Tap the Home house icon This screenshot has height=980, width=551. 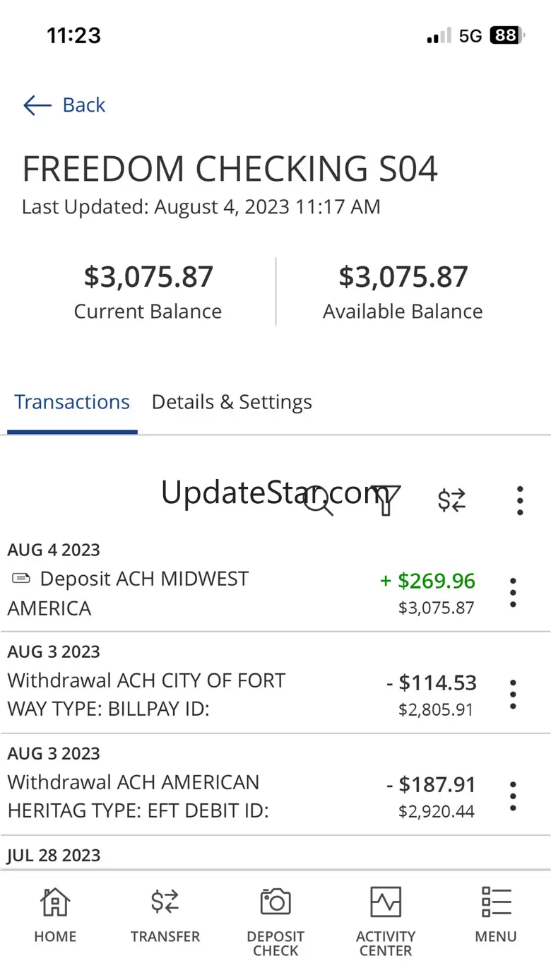pyautogui.click(x=55, y=902)
